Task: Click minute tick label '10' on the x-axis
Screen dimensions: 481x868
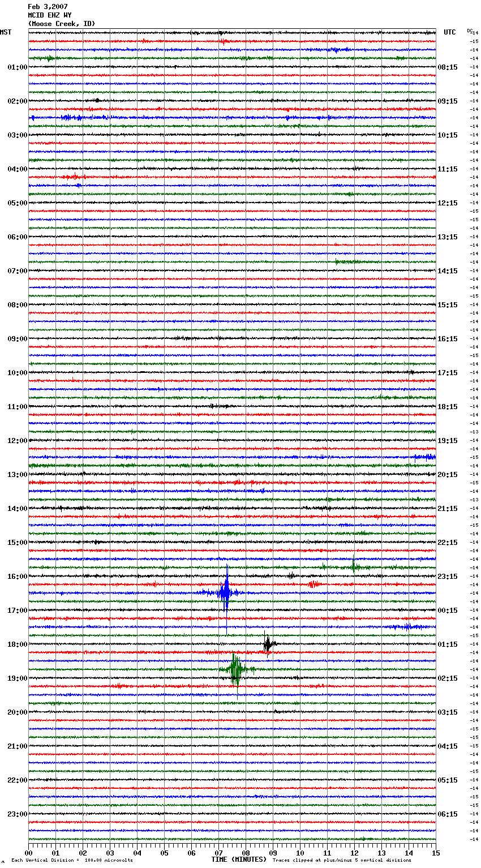Action: click(x=300, y=853)
